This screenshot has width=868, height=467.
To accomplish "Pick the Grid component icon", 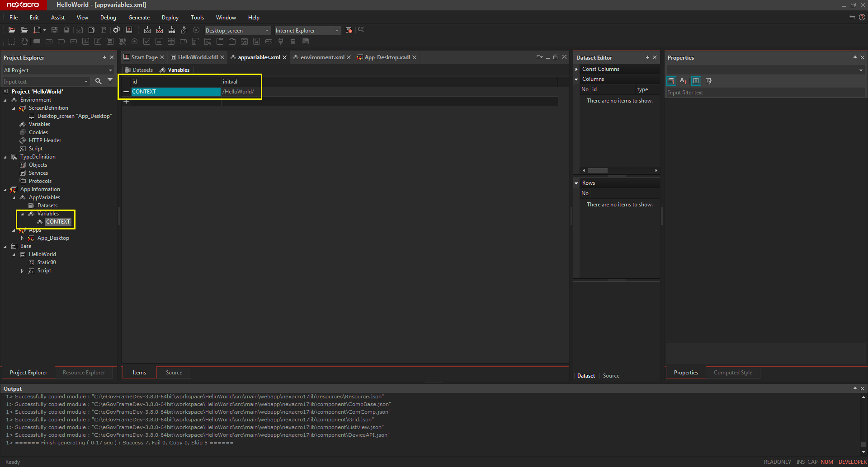I will [171, 42].
